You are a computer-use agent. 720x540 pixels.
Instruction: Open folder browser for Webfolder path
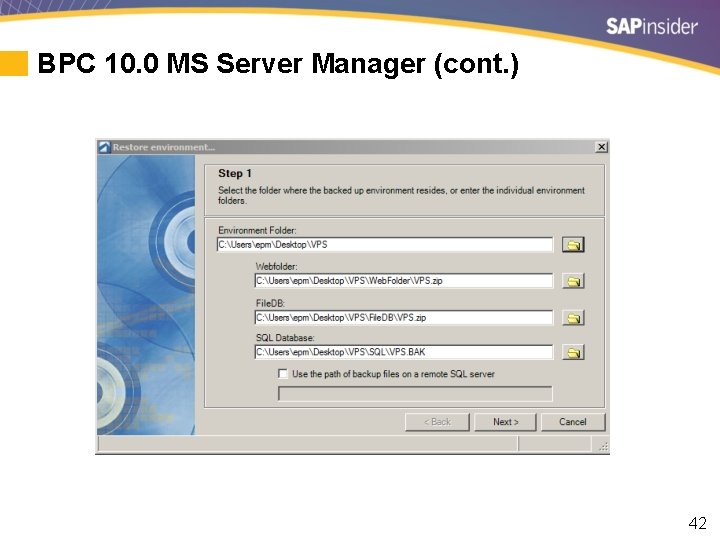573,281
